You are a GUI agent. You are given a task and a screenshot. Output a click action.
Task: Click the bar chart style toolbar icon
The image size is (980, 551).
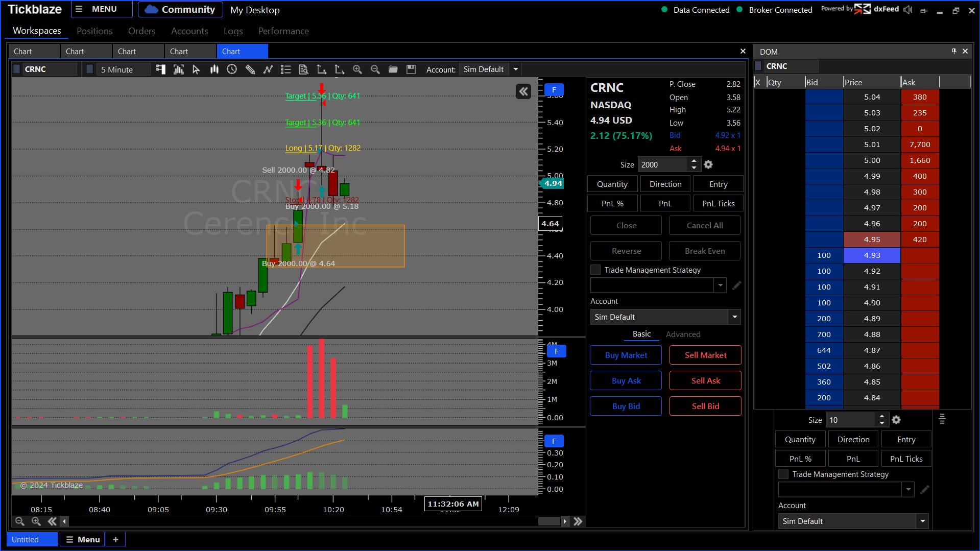tap(179, 69)
